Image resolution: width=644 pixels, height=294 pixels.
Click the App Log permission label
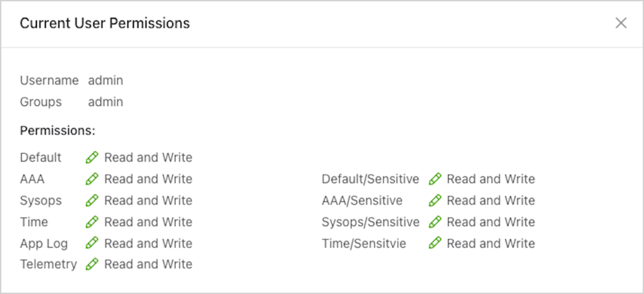(x=44, y=243)
